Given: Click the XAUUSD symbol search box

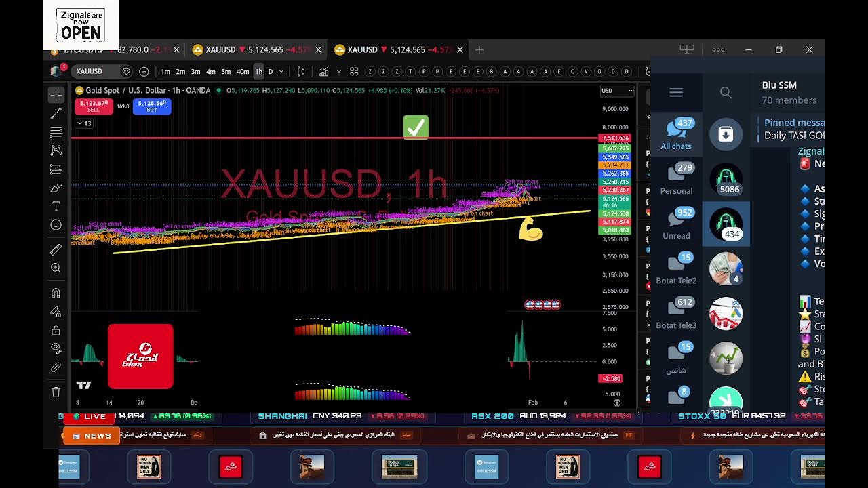Looking at the screenshot, I should [x=102, y=71].
